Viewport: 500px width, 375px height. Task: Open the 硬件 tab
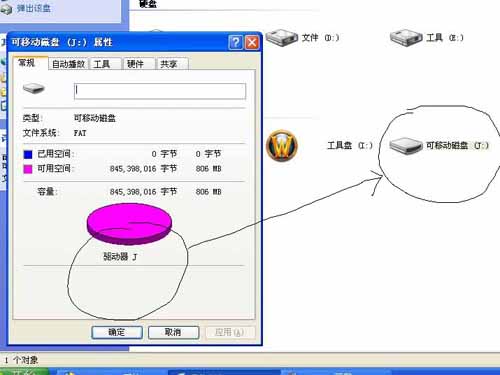pos(139,64)
